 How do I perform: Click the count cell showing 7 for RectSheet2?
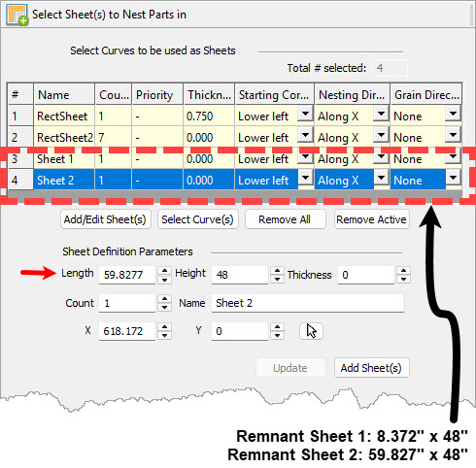click(114, 137)
